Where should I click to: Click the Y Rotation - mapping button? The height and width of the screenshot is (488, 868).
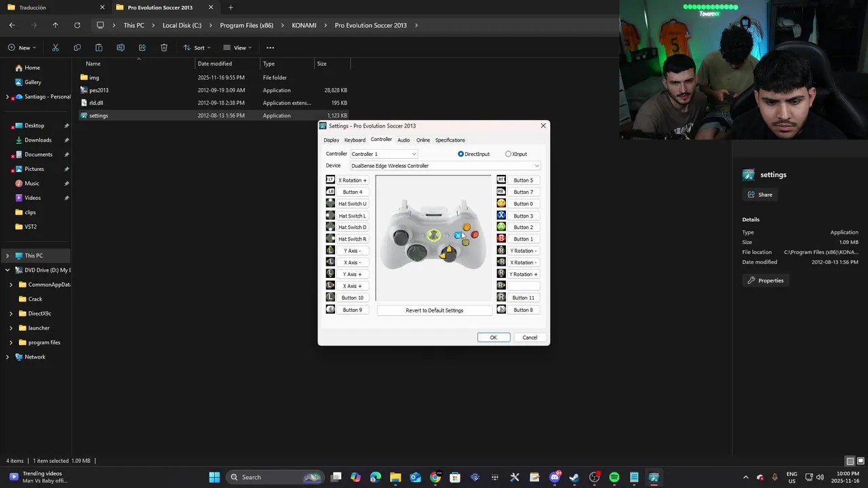click(524, 251)
